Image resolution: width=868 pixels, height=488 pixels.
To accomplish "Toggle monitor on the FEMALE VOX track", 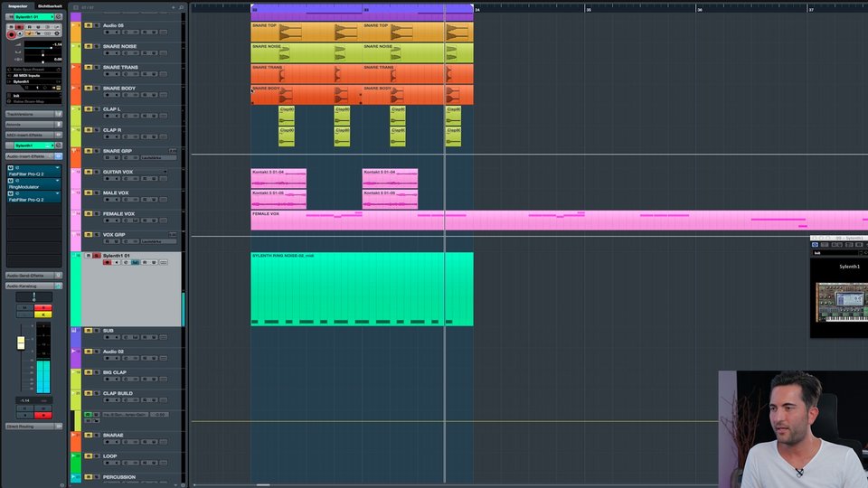I will 117,221.
